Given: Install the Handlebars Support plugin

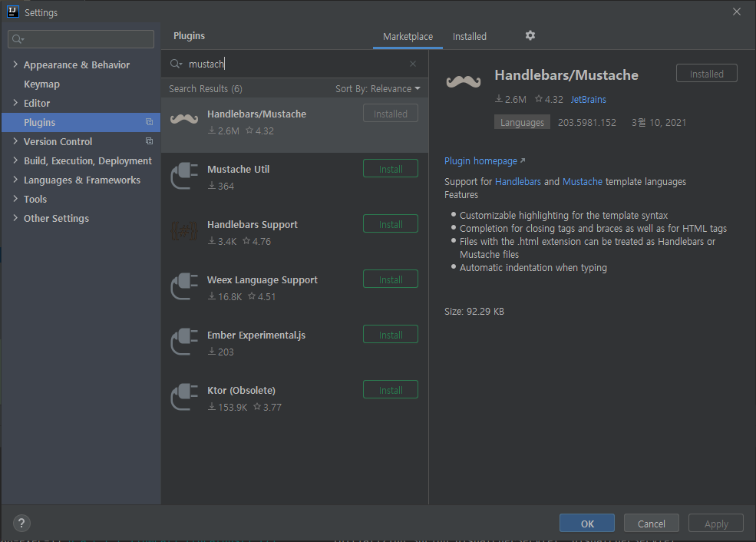Looking at the screenshot, I should 391,223.
